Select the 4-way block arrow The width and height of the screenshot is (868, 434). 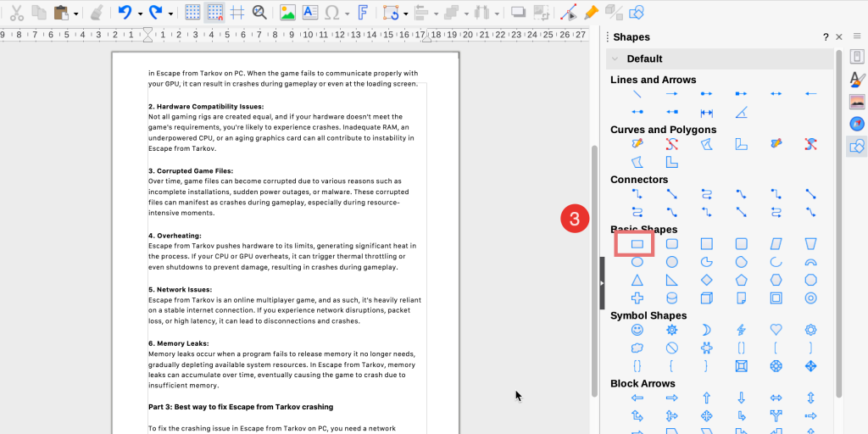pyautogui.click(x=706, y=416)
